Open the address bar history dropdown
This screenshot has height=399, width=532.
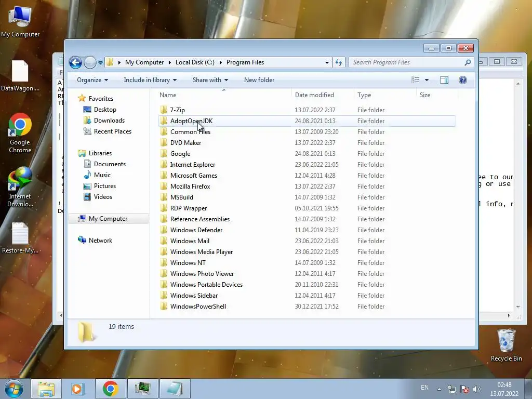pos(327,62)
